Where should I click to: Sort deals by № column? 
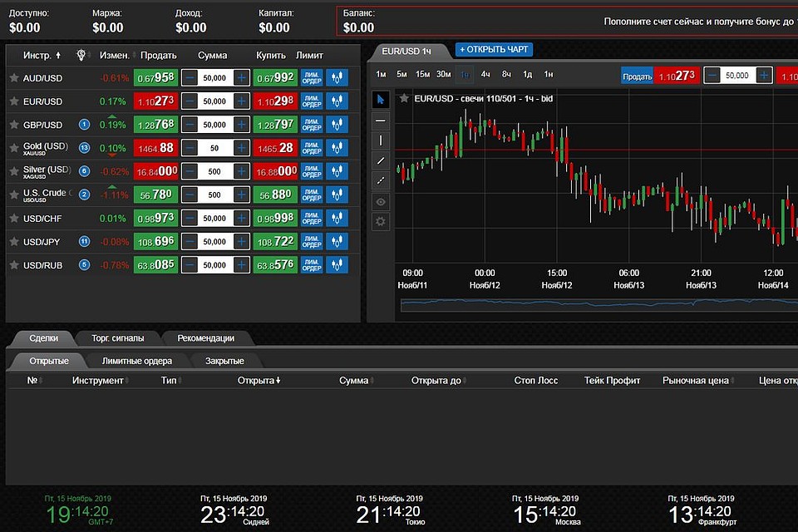pyautogui.click(x=34, y=380)
